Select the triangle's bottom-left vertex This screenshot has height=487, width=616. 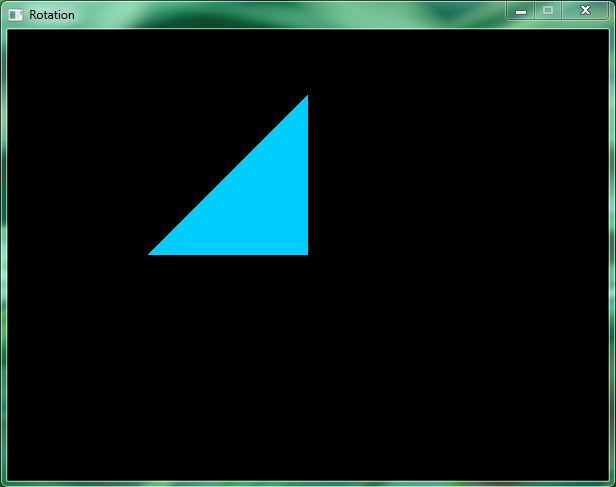pyautogui.click(x=152, y=253)
